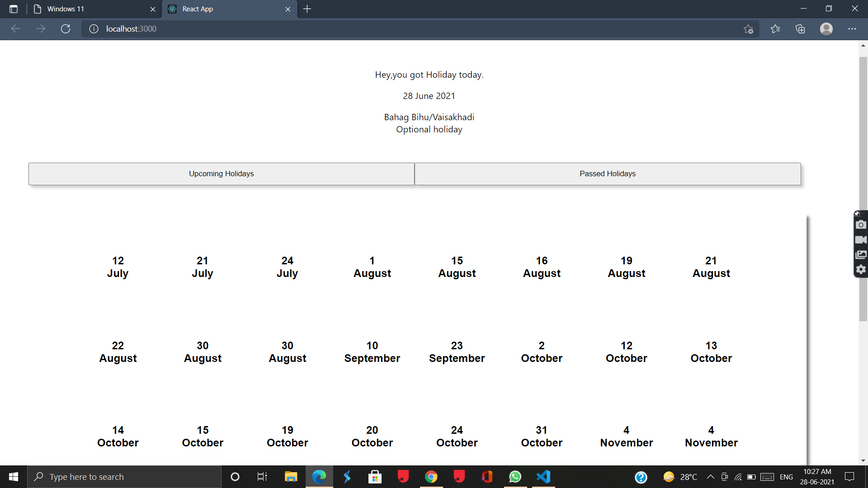Click taskbar search box
Screen dimensions: 868x488
point(124,477)
